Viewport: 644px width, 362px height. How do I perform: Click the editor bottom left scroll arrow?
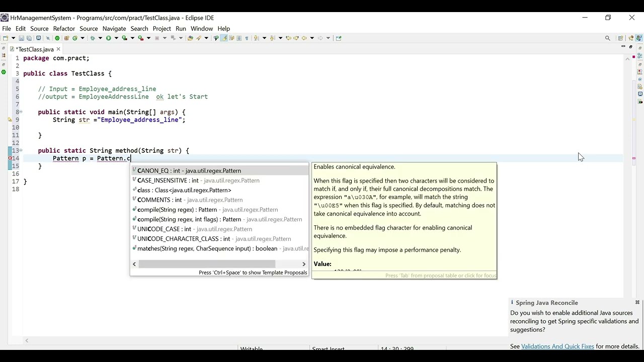point(27,340)
